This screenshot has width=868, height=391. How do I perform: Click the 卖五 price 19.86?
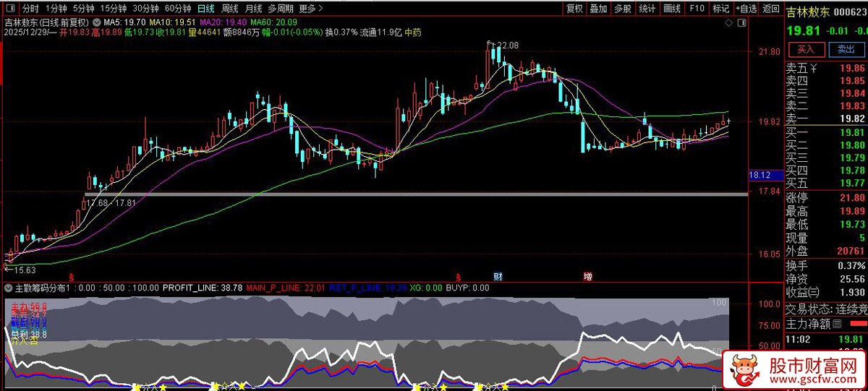coord(852,69)
